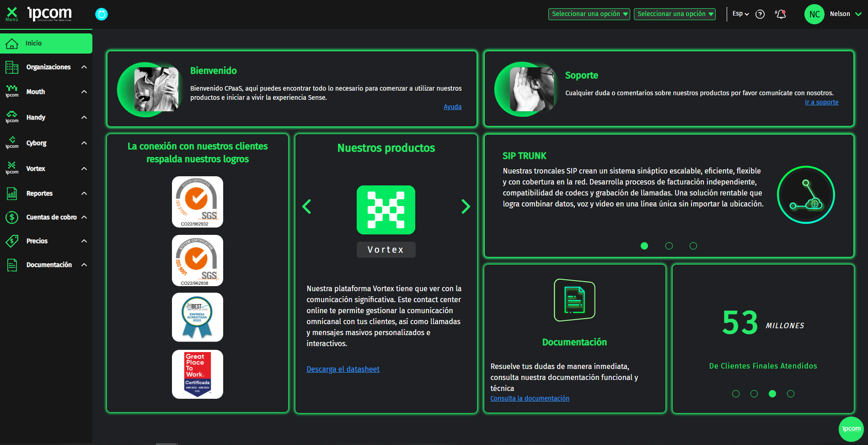Click the Soporte card photo
The width and height of the screenshot is (868, 445).
[532, 89]
